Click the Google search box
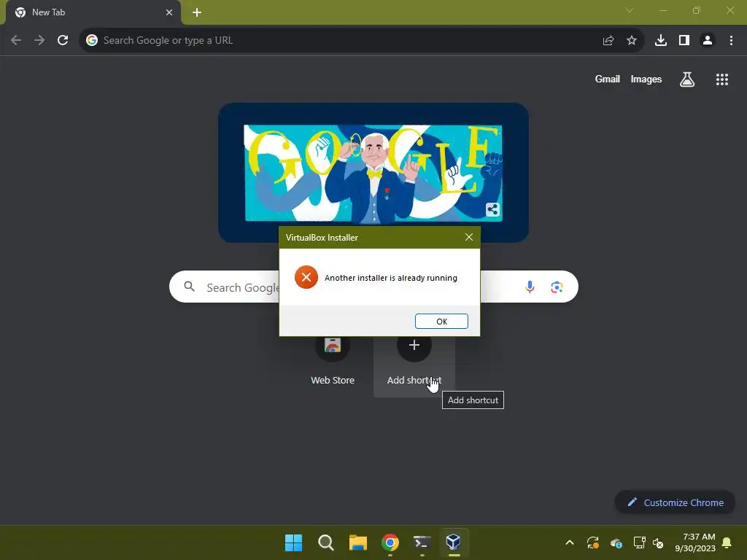 pos(373,287)
